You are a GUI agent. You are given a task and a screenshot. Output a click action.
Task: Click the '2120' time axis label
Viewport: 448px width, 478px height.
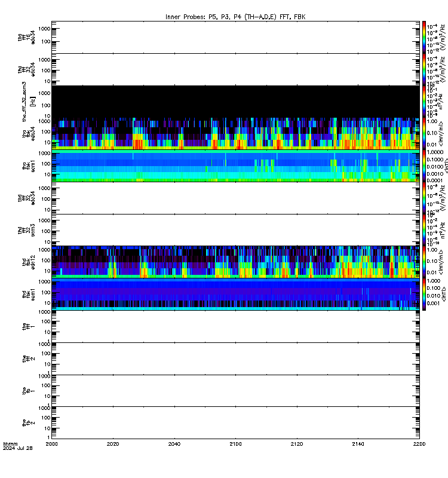click(x=297, y=444)
